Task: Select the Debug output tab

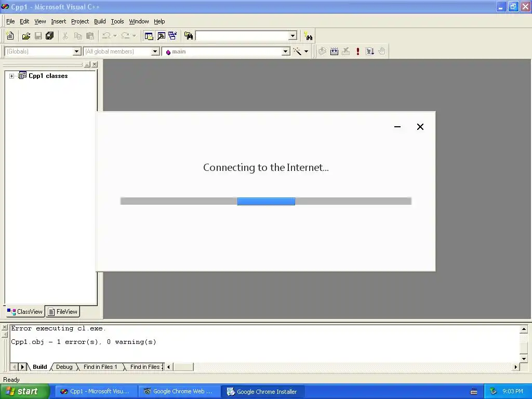Action: click(x=64, y=367)
